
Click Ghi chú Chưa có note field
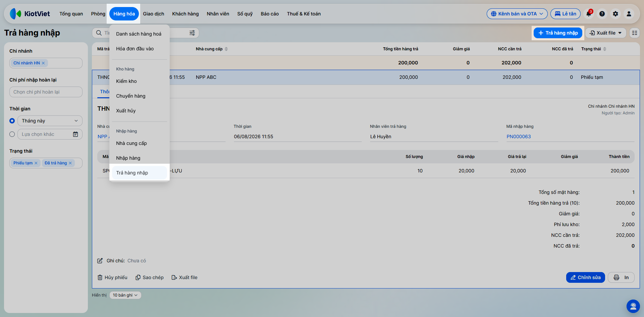point(137,261)
